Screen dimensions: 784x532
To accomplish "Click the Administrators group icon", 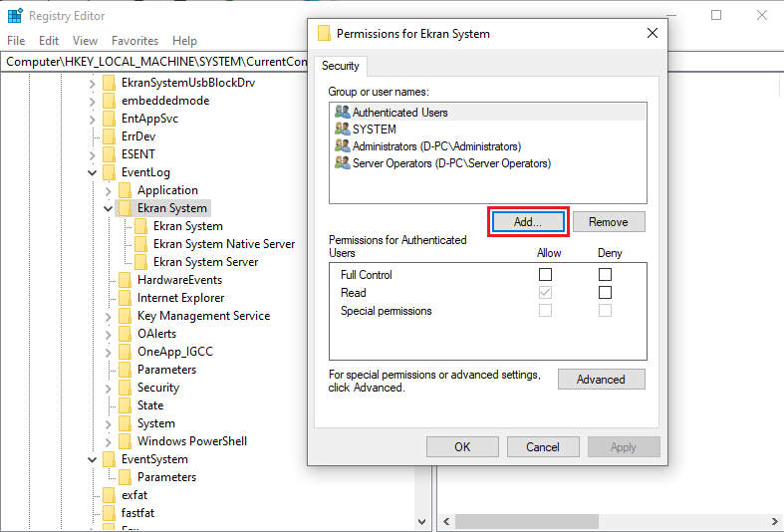I will pyautogui.click(x=343, y=146).
